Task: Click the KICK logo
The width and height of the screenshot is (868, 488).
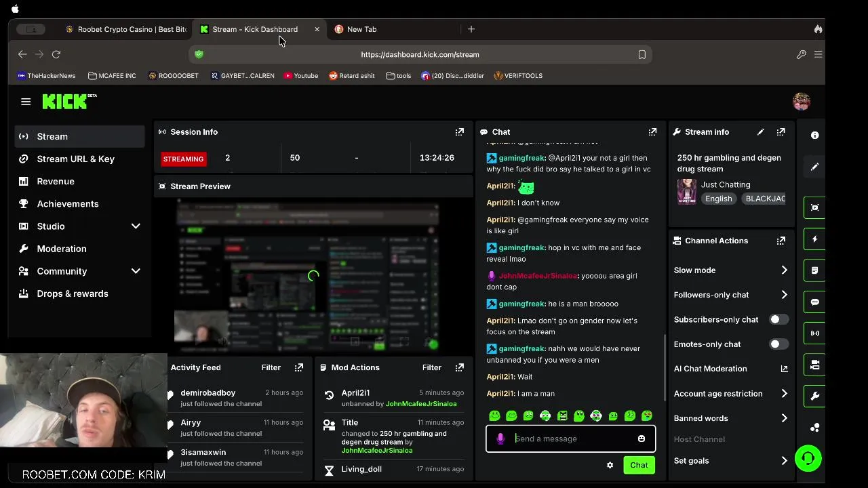Action: [x=69, y=101]
